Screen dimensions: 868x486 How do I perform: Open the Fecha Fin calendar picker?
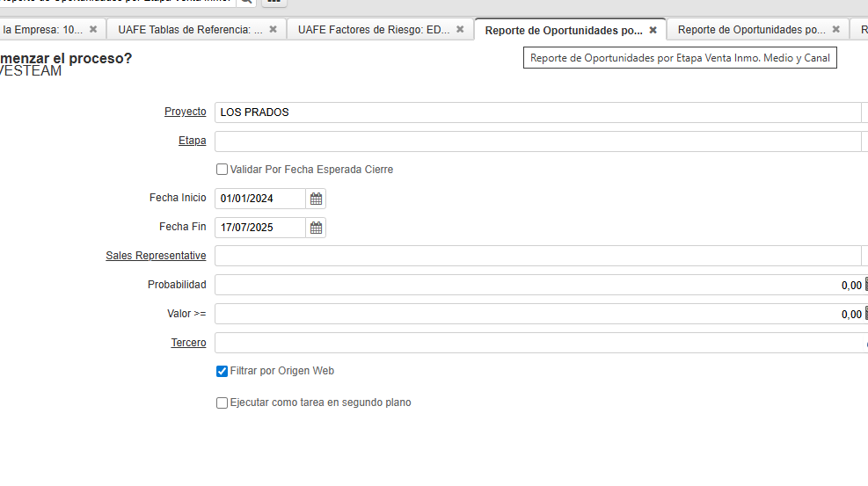click(316, 228)
